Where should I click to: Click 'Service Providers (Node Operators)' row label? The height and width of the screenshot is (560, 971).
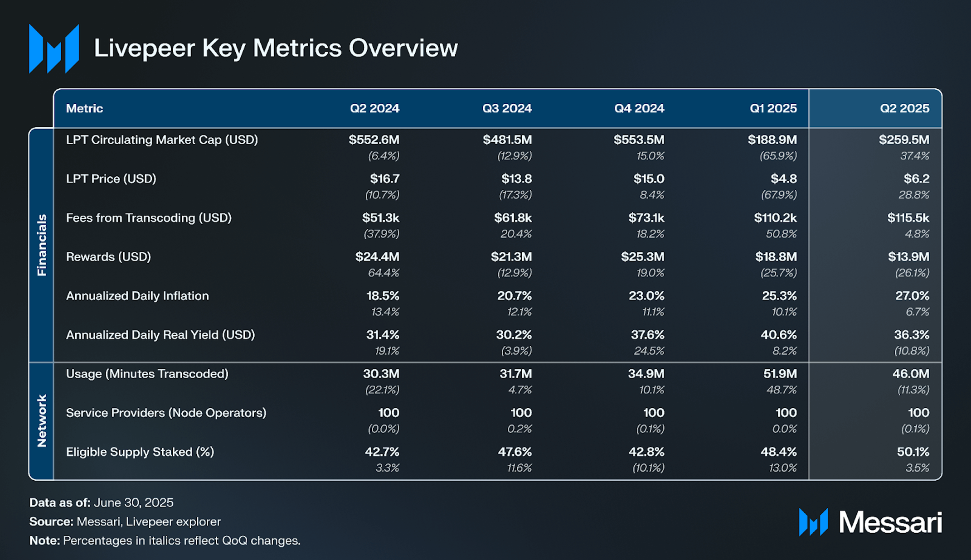(166, 413)
